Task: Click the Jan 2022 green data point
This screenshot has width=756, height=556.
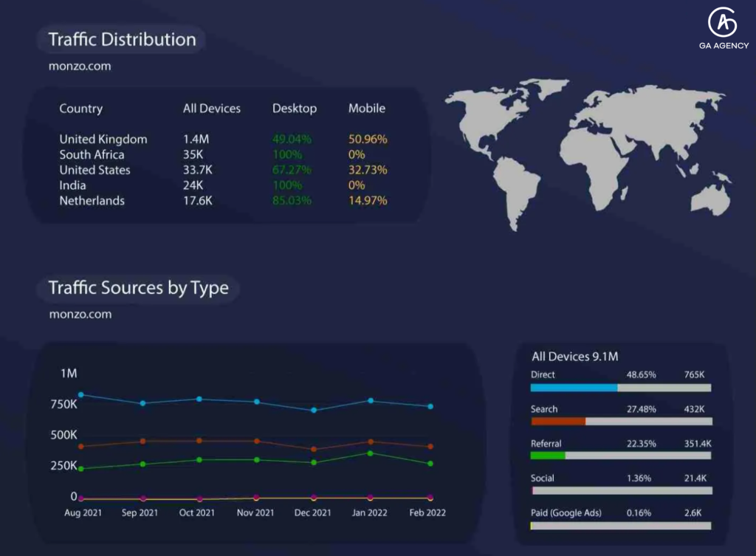Action: (371, 453)
